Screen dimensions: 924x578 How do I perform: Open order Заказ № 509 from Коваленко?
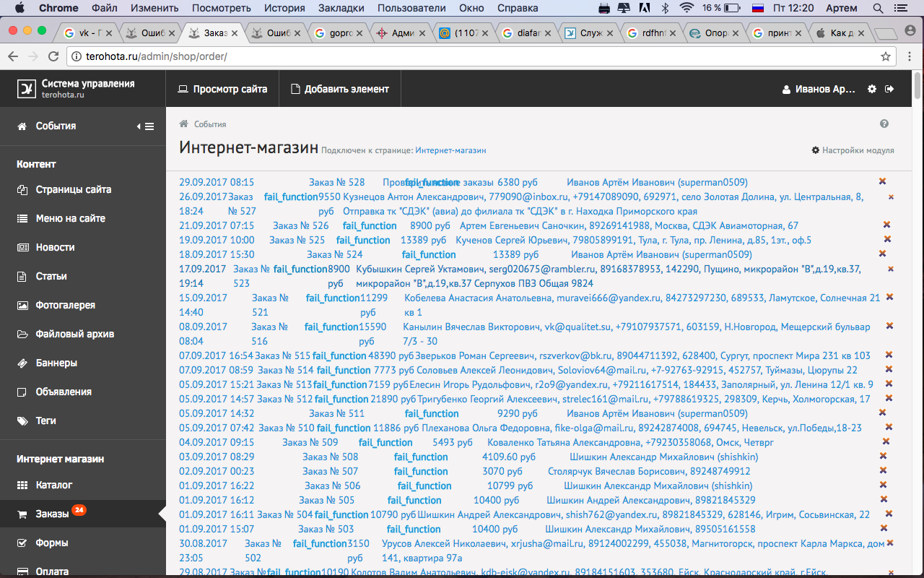click(x=310, y=442)
